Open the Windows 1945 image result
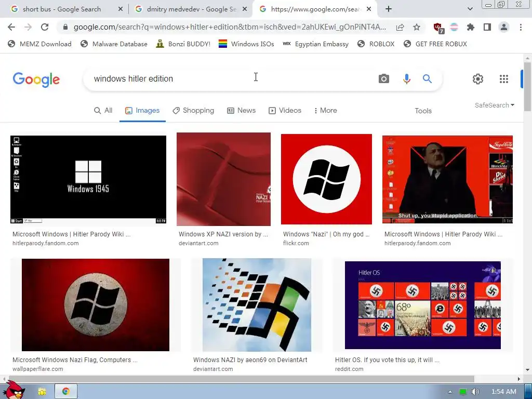Viewport: 532px width, 399px height. tap(88, 179)
